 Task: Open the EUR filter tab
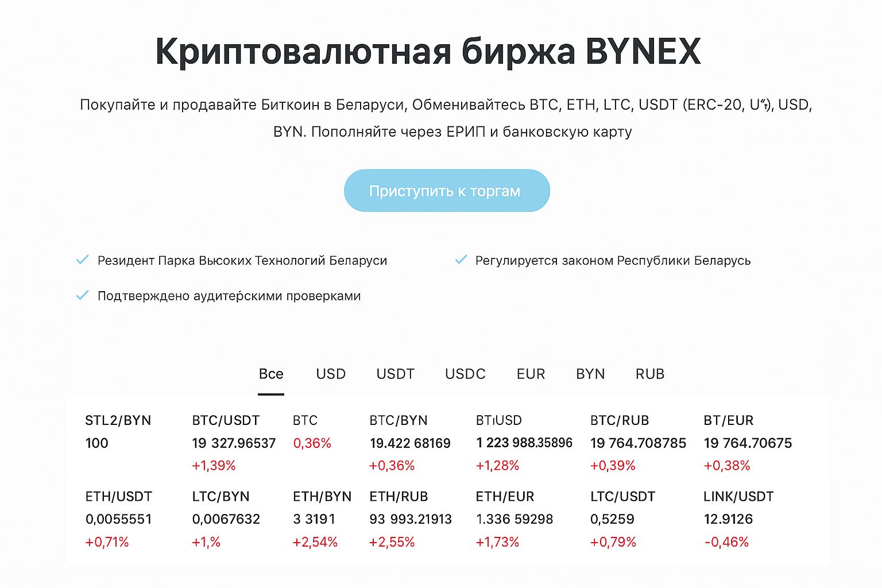[530, 374]
